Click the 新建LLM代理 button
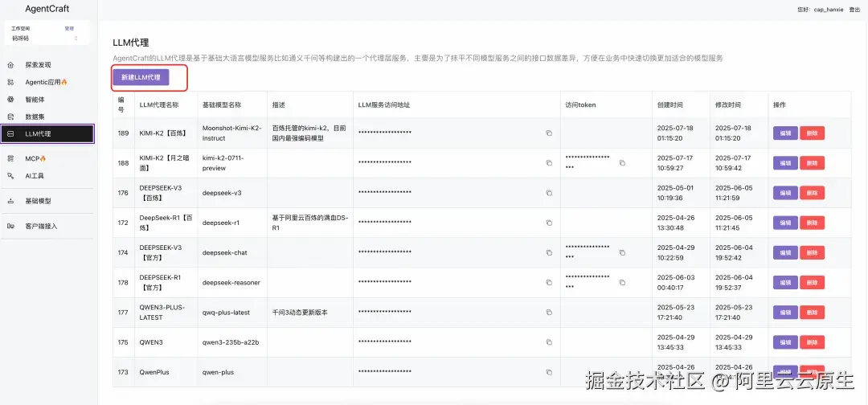 (x=141, y=77)
